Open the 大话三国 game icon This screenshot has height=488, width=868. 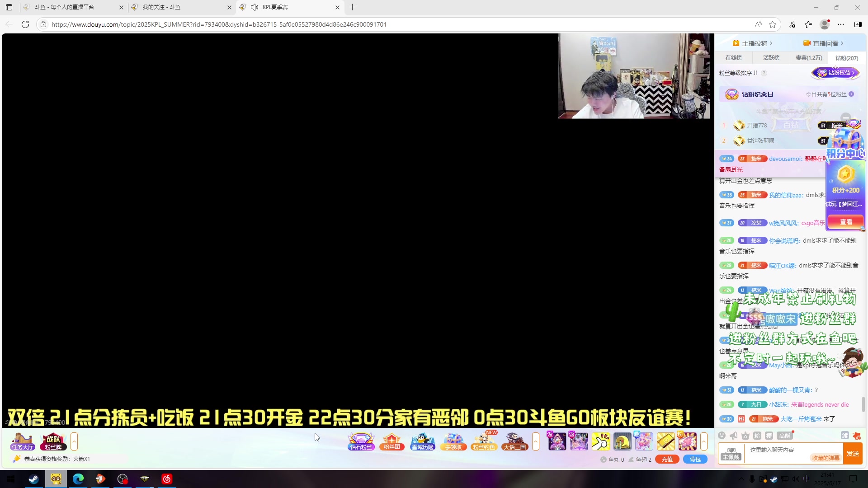click(515, 441)
